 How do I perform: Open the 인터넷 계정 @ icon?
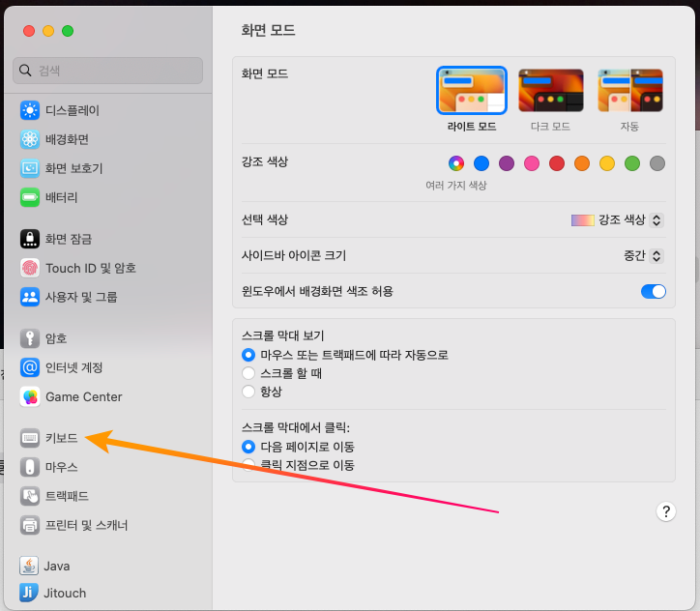(x=30, y=367)
